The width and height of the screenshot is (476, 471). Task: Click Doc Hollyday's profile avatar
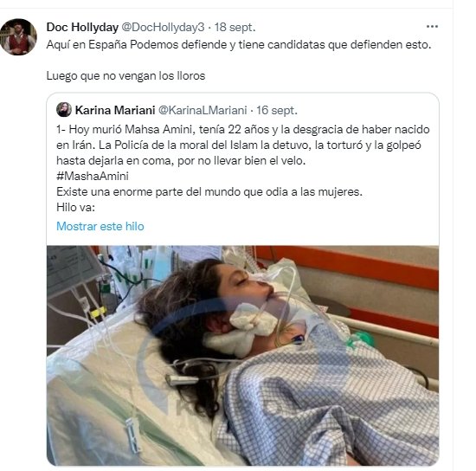tap(18, 36)
